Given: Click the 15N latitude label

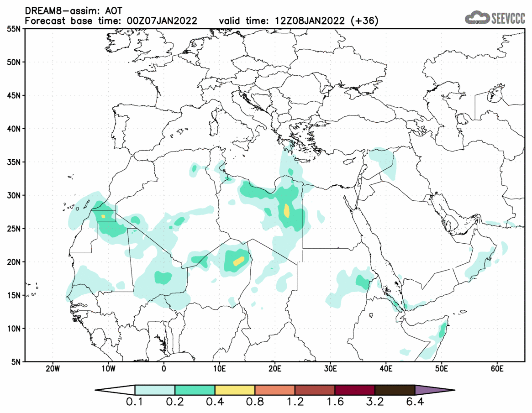Looking at the screenshot, I should pyautogui.click(x=13, y=295).
